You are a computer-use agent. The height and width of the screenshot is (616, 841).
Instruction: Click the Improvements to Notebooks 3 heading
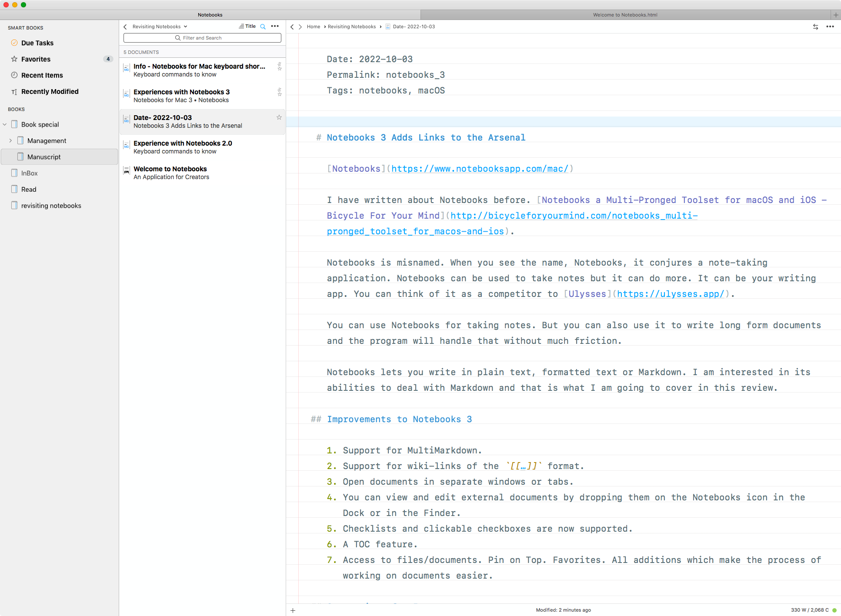pyautogui.click(x=399, y=419)
